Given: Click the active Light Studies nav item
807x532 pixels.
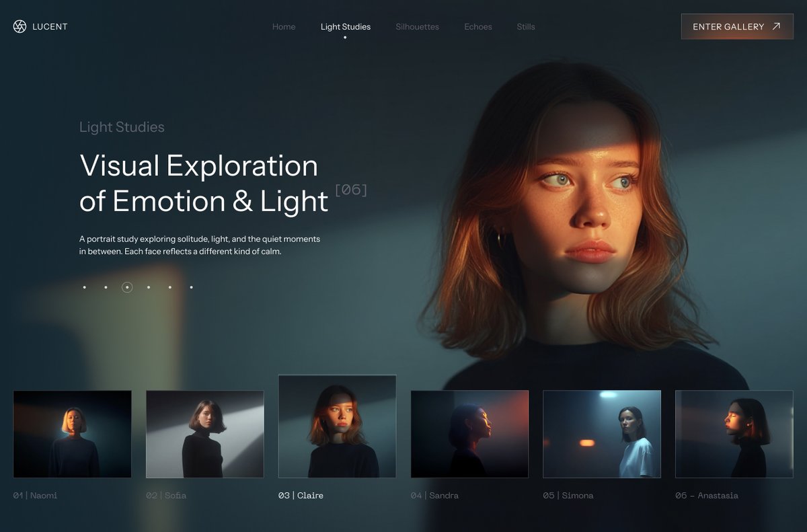Looking at the screenshot, I should pos(345,27).
